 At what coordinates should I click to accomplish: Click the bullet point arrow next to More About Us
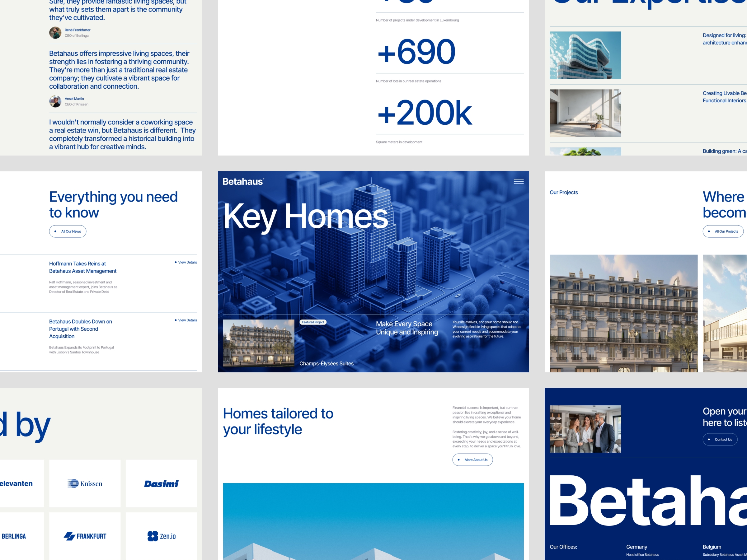(458, 460)
